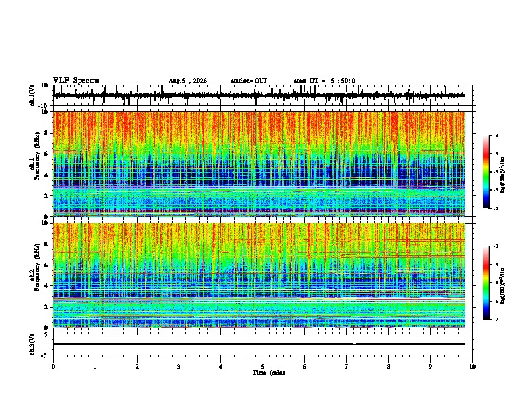Click the ch.2 spectrogram color scale bar

(x=486, y=283)
